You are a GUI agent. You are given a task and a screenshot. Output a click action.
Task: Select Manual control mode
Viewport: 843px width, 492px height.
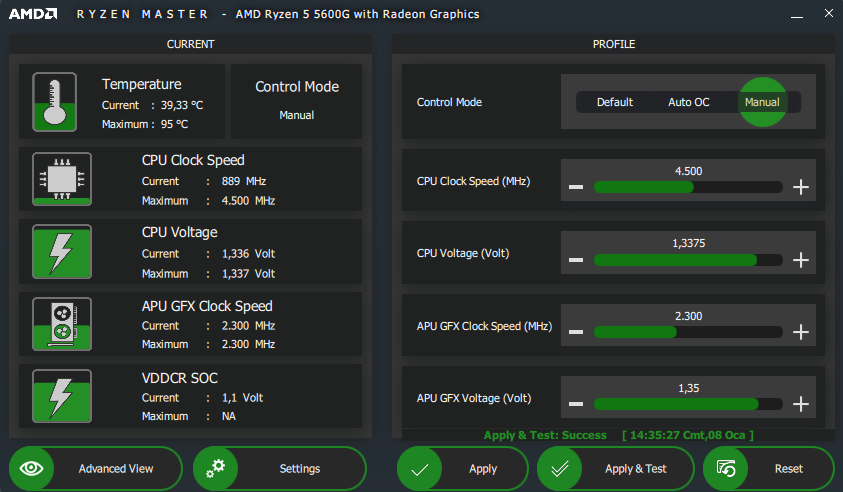[x=762, y=102]
